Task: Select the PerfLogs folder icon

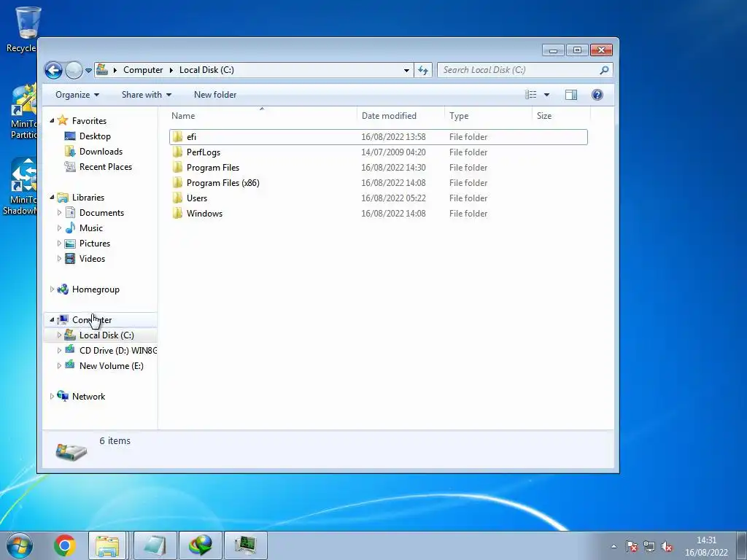Action: tap(177, 152)
